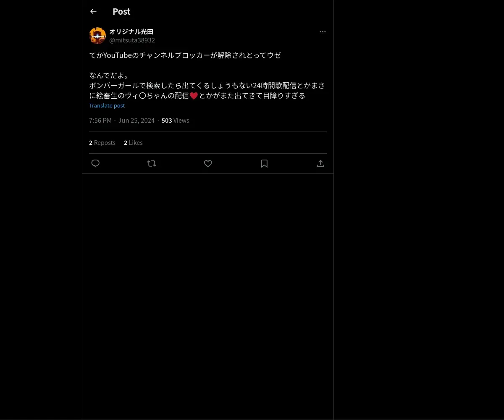Image resolution: width=504 pixels, height=420 pixels.
Task: Click the first tweet line mentioning YouTube
Action: 185,55
